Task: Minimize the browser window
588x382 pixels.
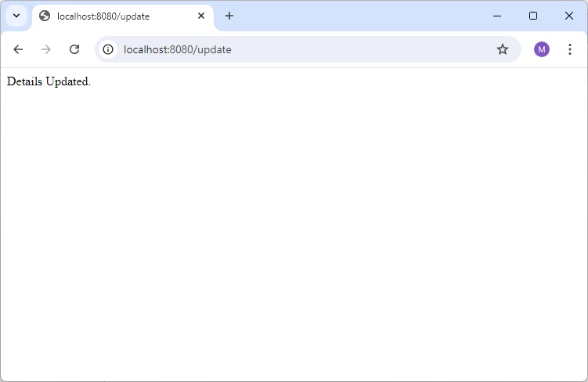Action: pyautogui.click(x=497, y=16)
